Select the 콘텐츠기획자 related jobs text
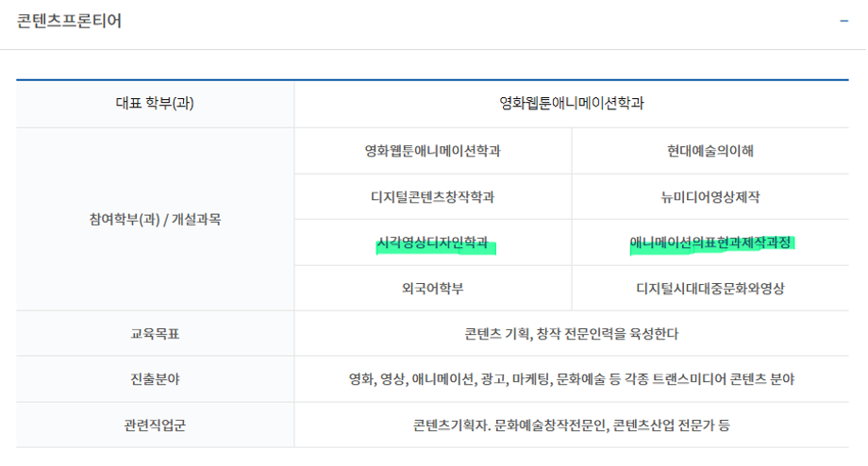The height and width of the screenshot is (466, 868). coord(572,425)
